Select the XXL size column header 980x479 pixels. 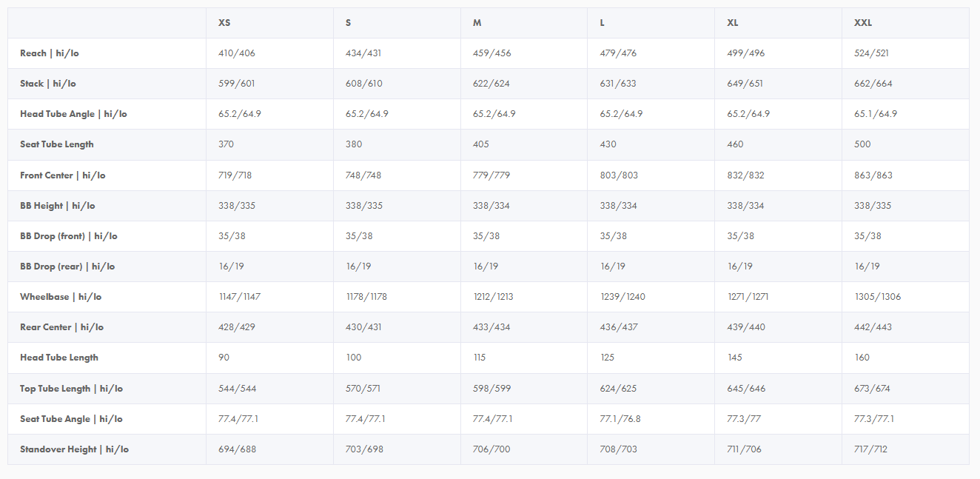click(863, 23)
